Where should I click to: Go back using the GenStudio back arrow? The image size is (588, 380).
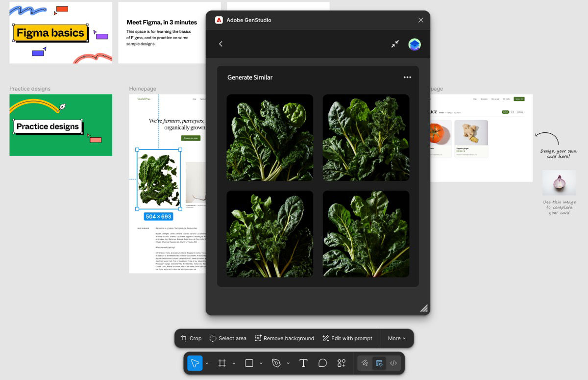tap(220, 44)
